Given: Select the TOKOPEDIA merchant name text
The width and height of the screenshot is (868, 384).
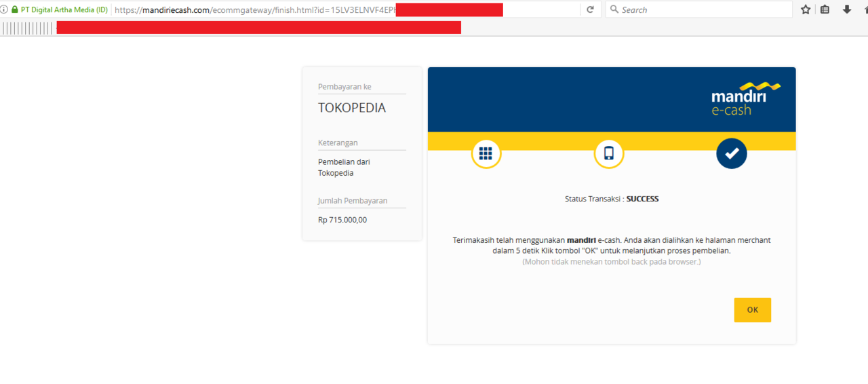Looking at the screenshot, I should tap(352, 108).
